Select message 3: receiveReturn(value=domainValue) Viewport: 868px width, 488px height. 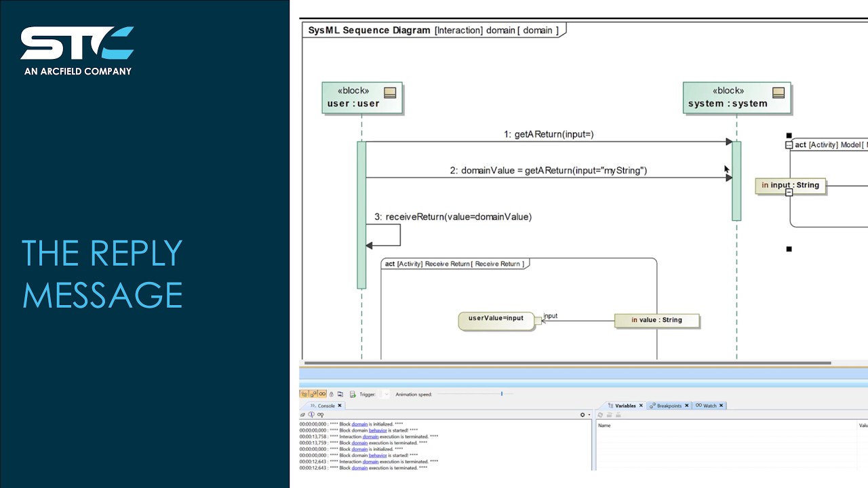point(453,217)
